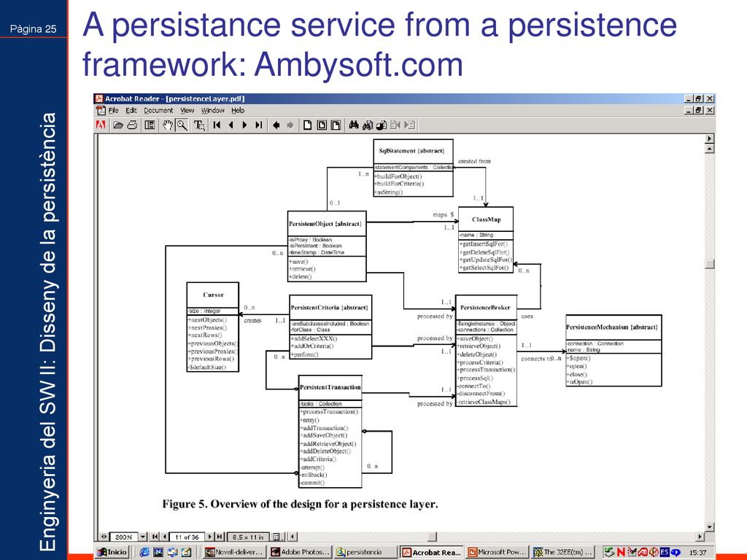Click the vertical scrollbar up arrow
747x560 pixels.
pos(710,149)
